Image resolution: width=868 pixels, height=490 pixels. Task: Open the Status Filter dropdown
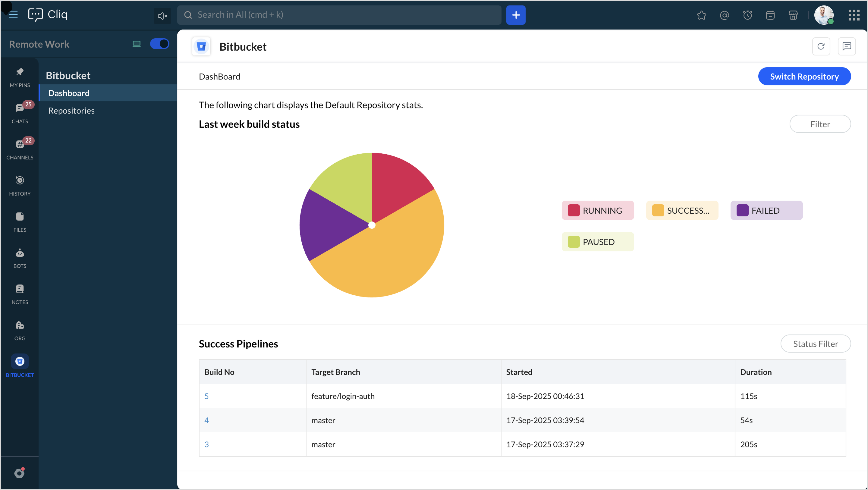[x=815, y=344]
